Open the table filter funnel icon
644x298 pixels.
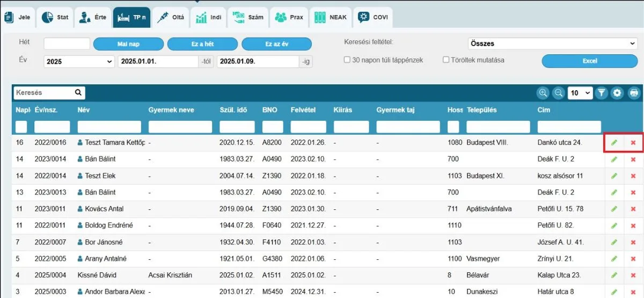click(x=602, y=93)
